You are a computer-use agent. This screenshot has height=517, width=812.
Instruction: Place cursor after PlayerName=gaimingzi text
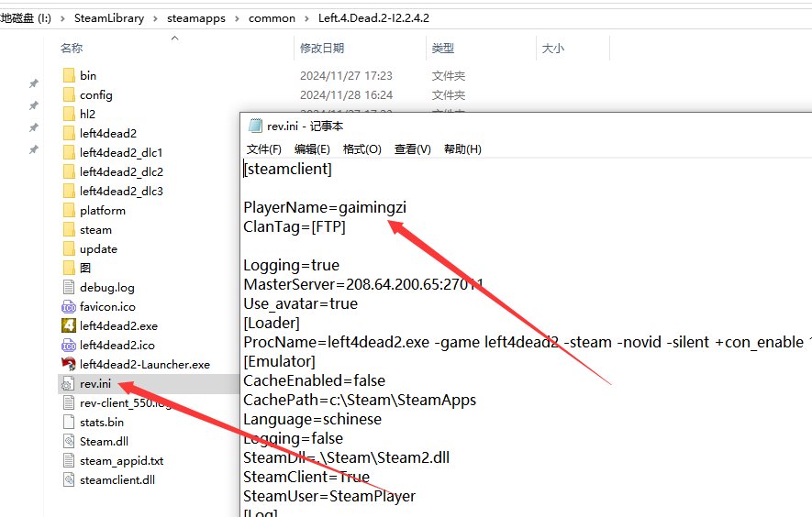(407, 208)
